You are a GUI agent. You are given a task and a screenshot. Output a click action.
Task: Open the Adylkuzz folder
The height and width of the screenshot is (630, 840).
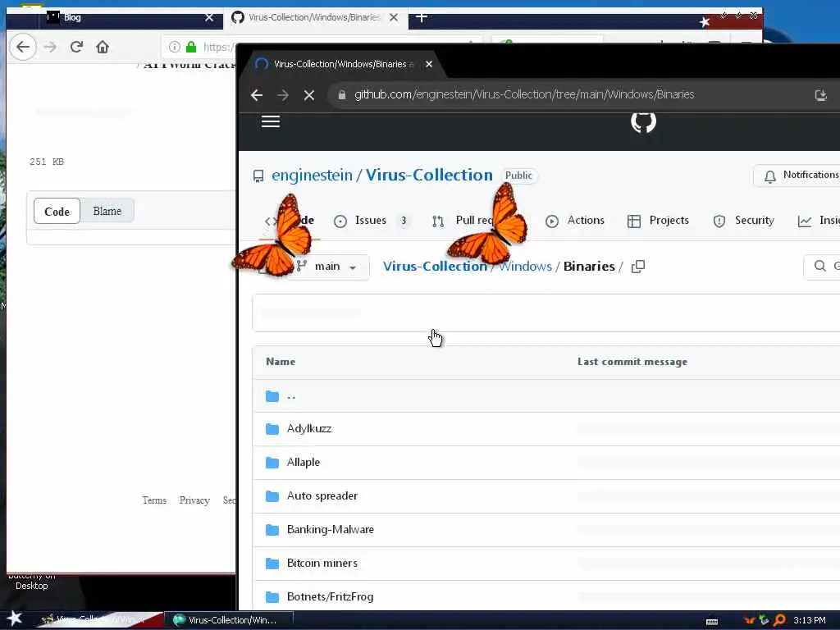tap(309, 429)
